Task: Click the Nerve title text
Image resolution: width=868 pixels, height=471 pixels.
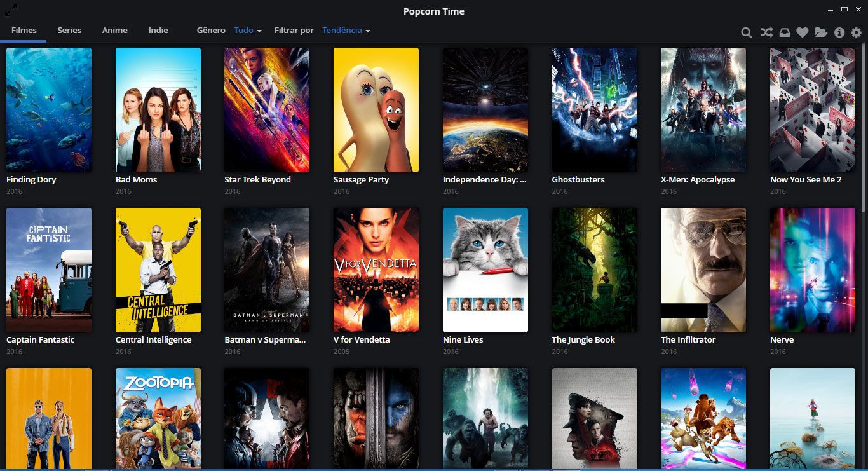Action: (x=782, y=340)
